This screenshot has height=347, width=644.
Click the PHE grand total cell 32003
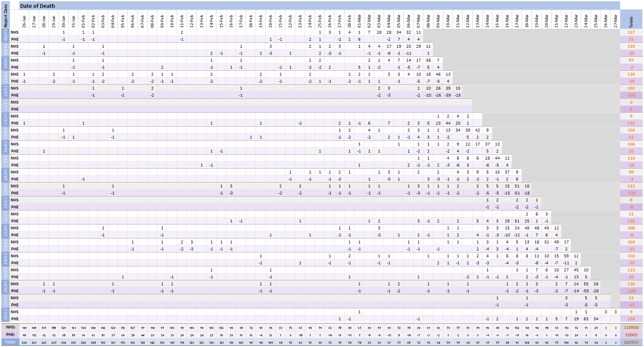pos(631,335)
